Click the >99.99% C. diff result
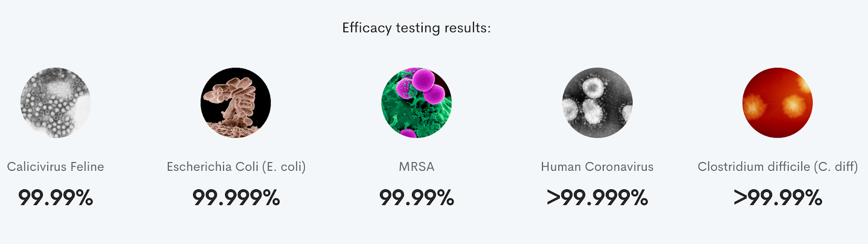This screenshot has width=868, height=244. click(778, 197)
